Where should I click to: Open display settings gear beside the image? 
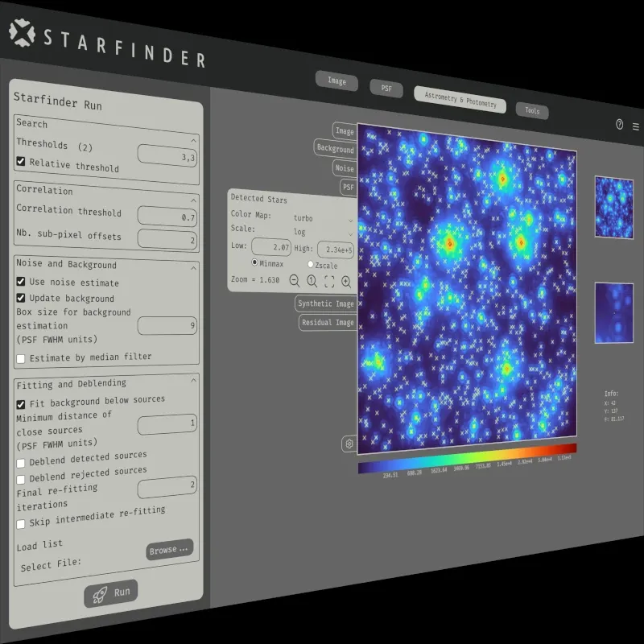click(349, 444)
